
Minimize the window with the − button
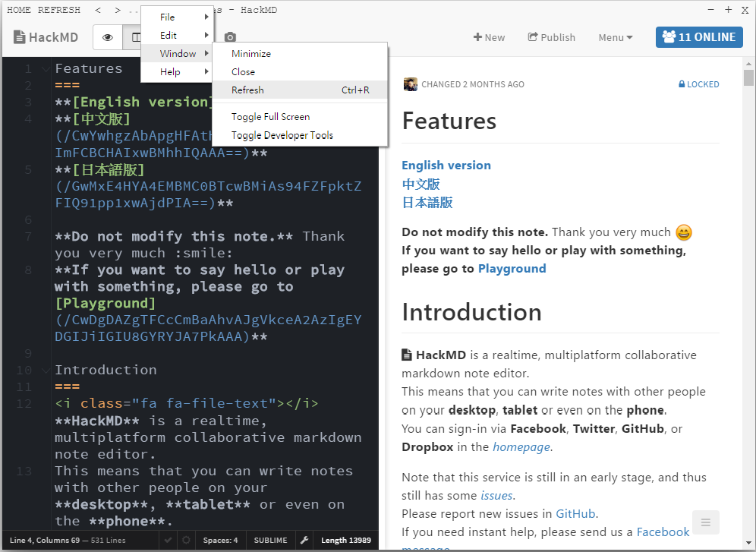(x=710, y=10)
